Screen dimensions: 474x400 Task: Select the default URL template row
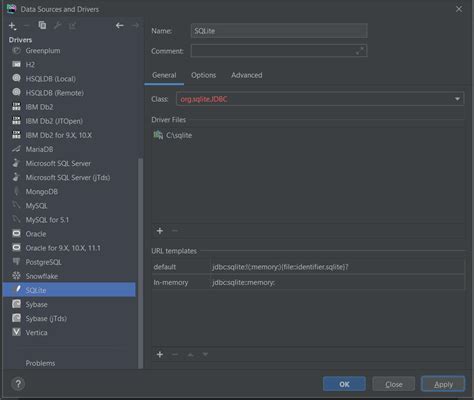pyautogui.click(x=308, y=267)
